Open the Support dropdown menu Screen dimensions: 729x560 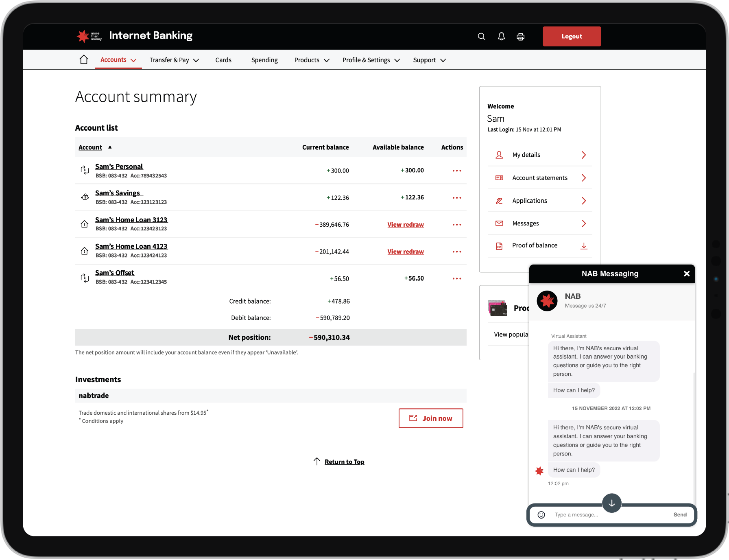pyautogui.click(x=429, y=60)
